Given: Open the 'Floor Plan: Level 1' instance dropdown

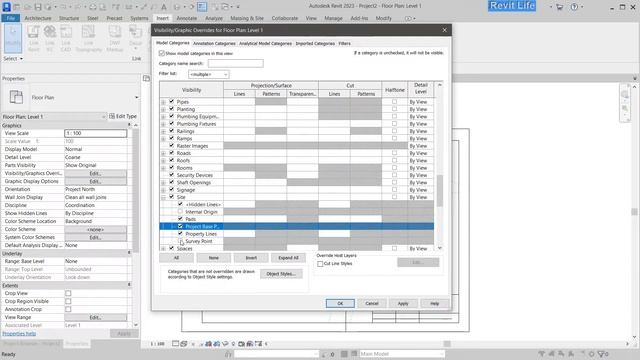Looking at the screenshot, I should [54, 117].
